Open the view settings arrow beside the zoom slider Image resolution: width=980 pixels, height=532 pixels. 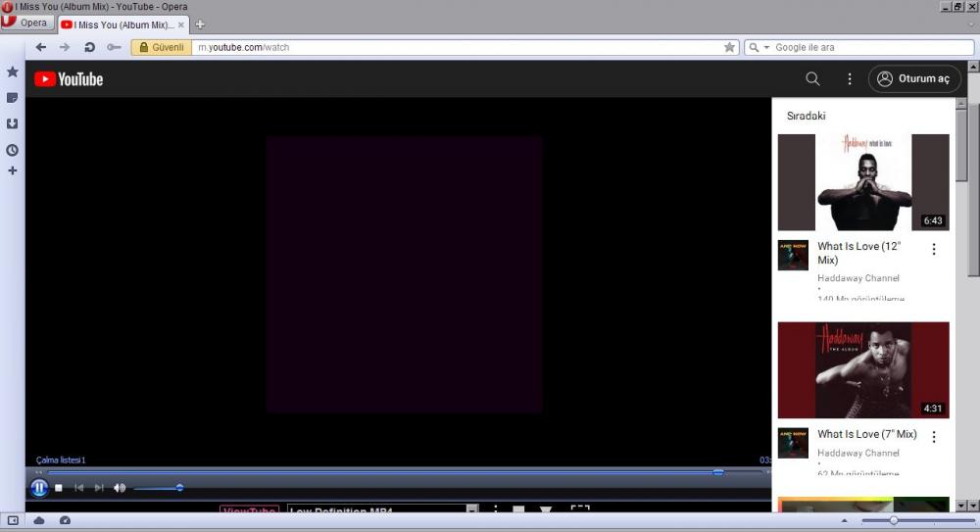point(845,520)
